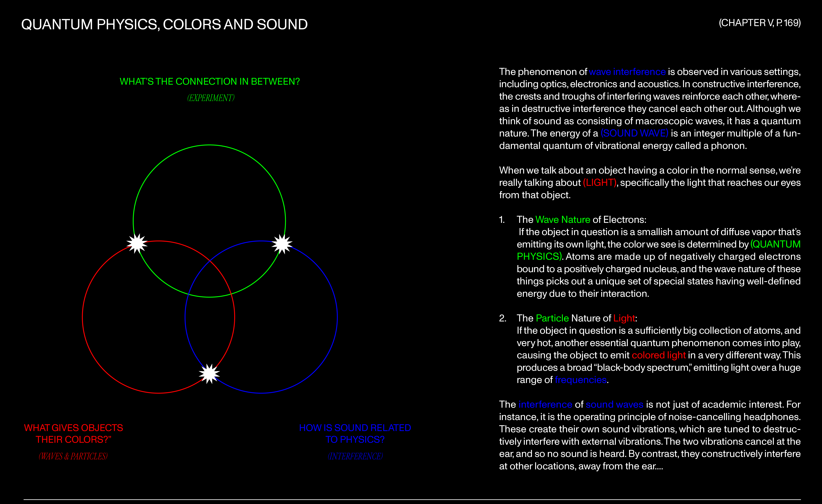Click the blue '(SOUND WAVE)' text
Screen dimensions: 822x504
tap(635, 133)
